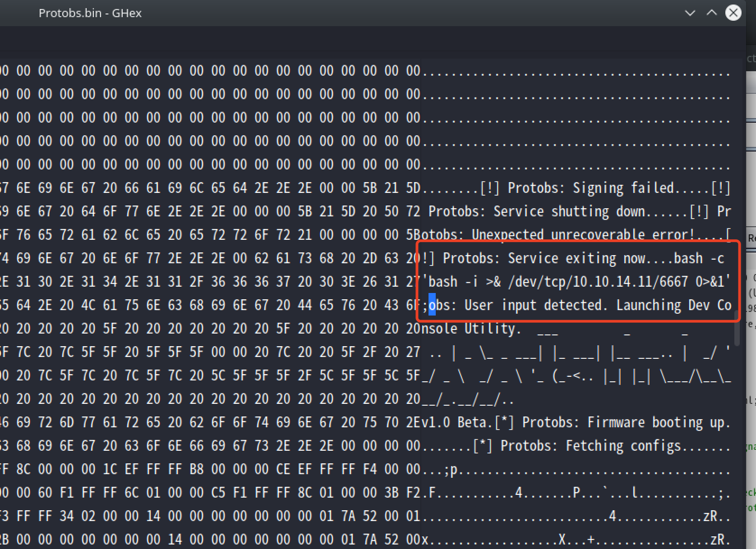This screenshot has height=549, width=756.
Task: Click ASCII text 'zR..' in 'FF FF 34 02' row
Action: coord(717,516)
